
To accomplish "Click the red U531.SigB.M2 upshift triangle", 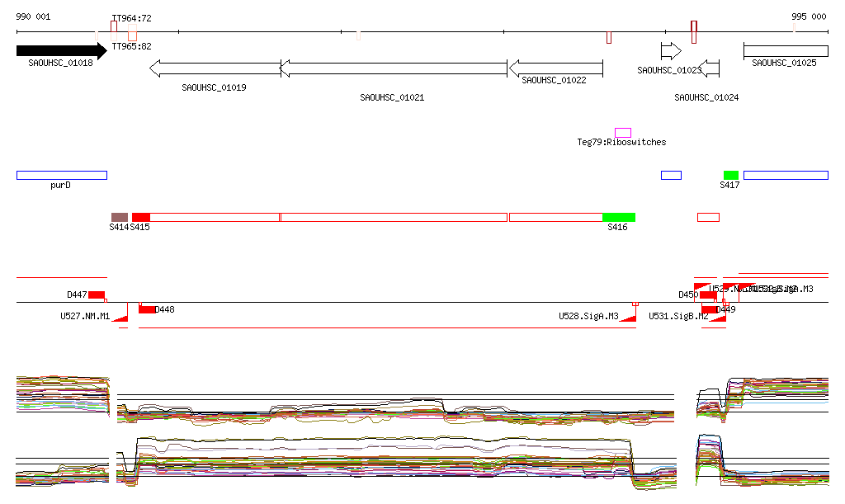I will 719,318.
